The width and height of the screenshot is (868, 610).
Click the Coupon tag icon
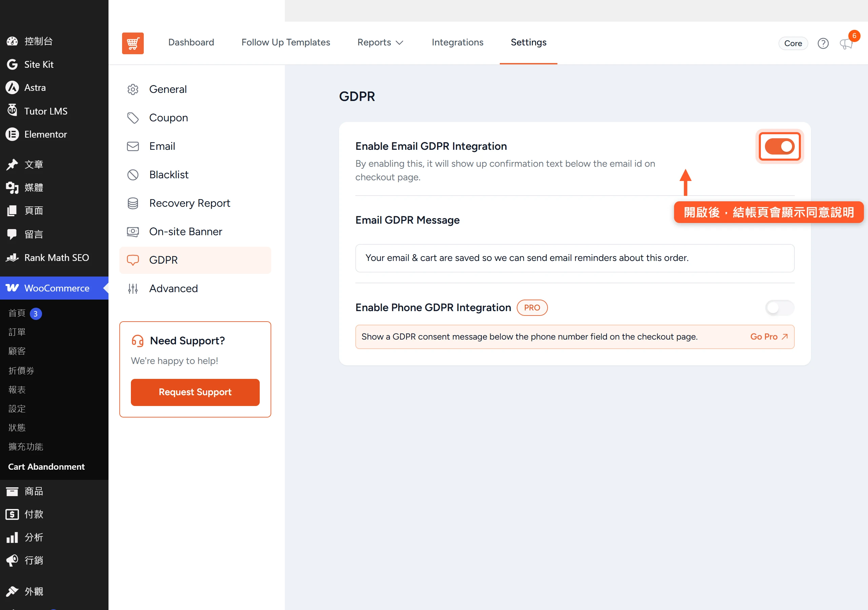133,118
